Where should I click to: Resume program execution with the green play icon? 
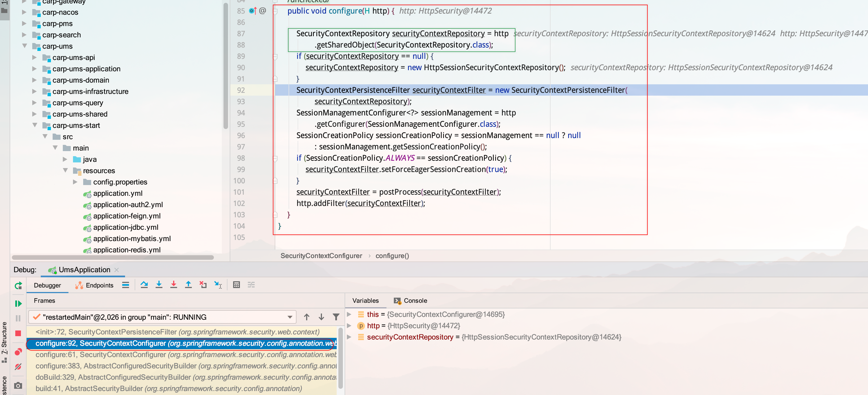click(x=18, y=304)
